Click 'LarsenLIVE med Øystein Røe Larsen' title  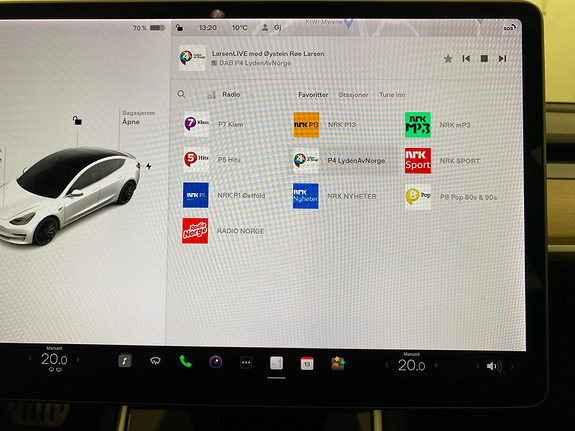click(x=268, y=54)
